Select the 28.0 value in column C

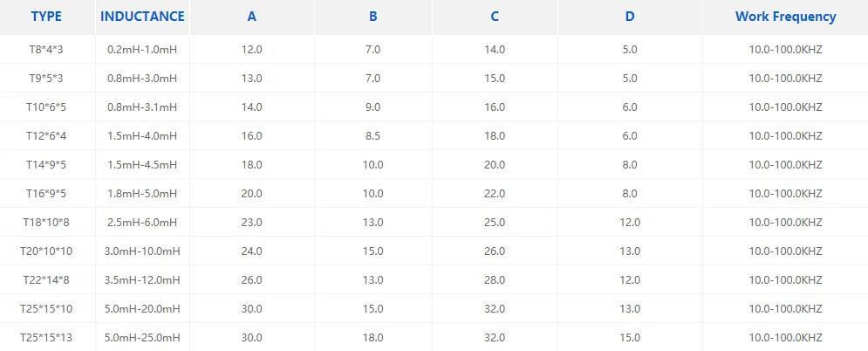pyautogui.click(x=494, y=279)
